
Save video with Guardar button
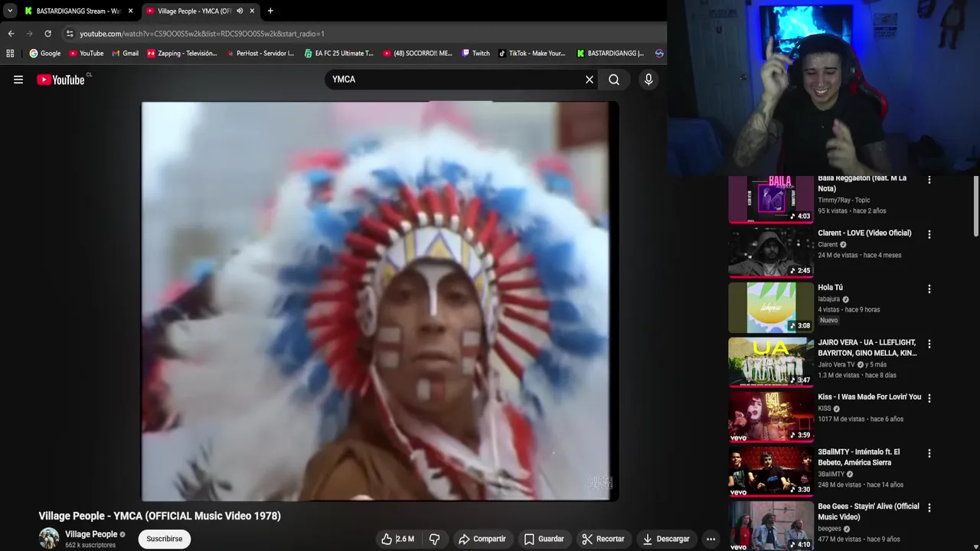tap(544, 539)
